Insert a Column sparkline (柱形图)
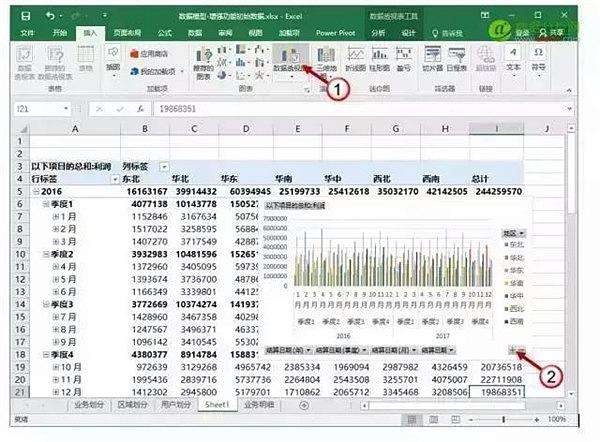 380,59
